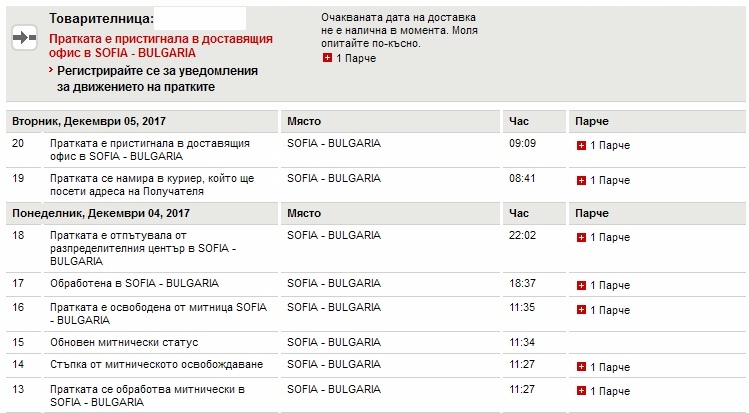Select row 15 Обновен митнически статус
This screenshot has height=413, width=749.
pos(375,342)
